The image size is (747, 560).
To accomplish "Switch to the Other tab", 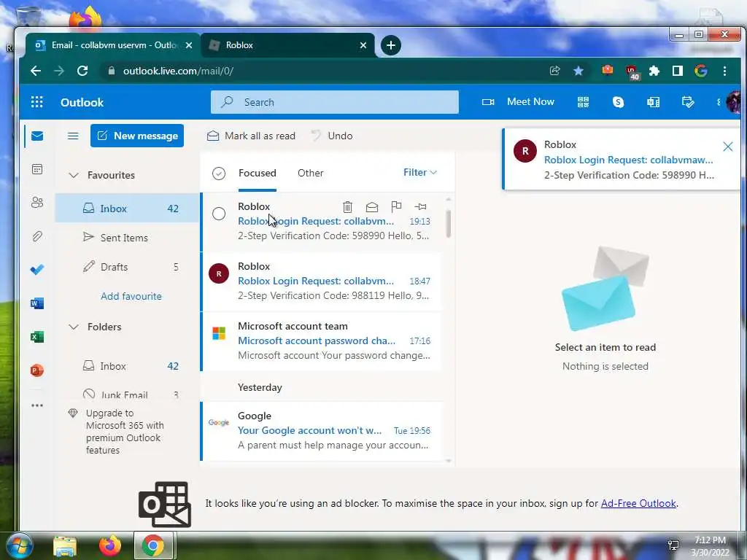I will [311, 173].
